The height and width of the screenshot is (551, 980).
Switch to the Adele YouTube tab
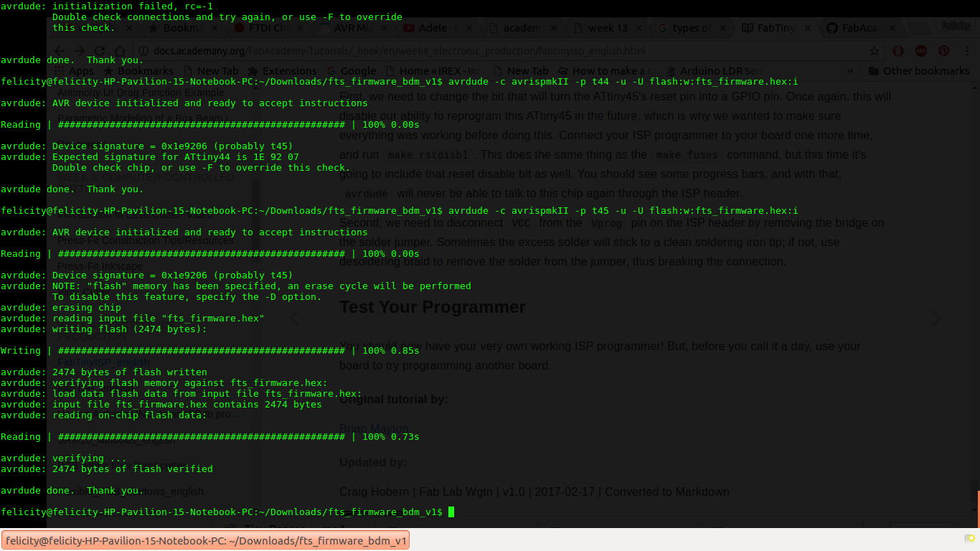(x=438, y=28)
